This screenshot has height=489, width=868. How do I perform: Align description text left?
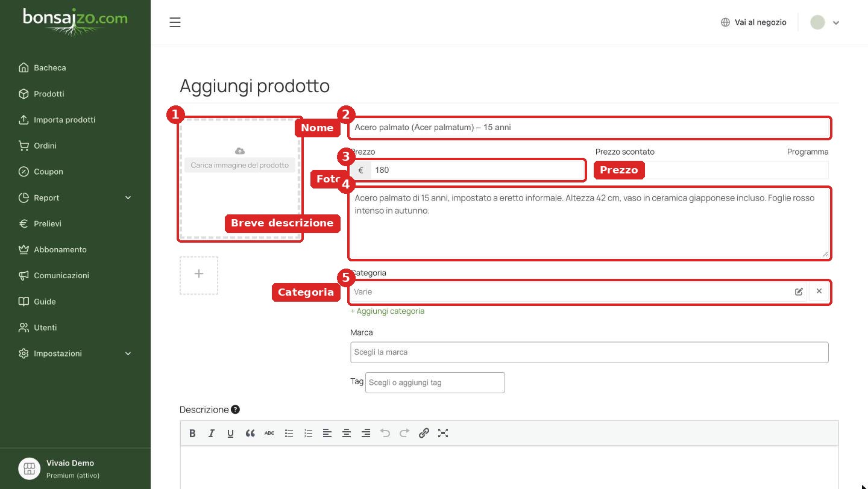click(327, 433)
